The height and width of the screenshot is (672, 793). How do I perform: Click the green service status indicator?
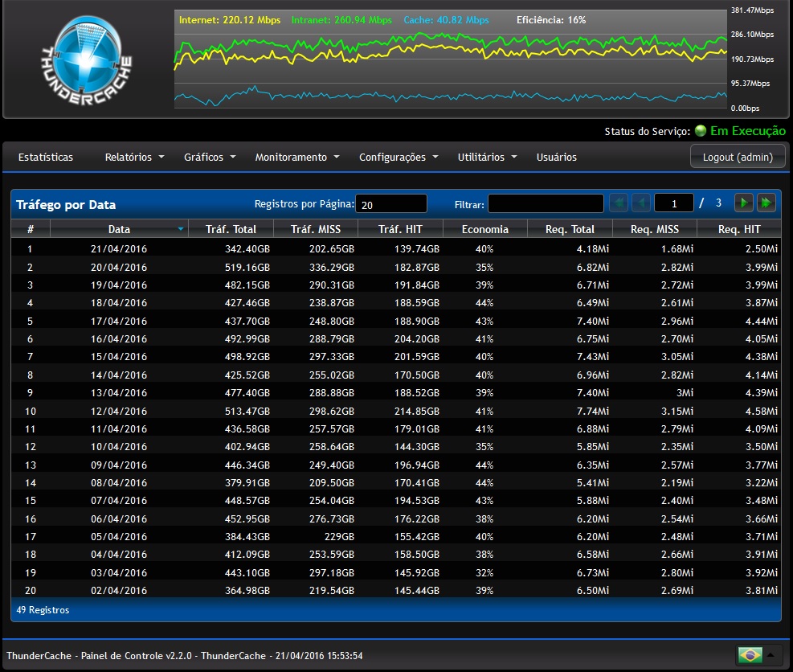701,131
